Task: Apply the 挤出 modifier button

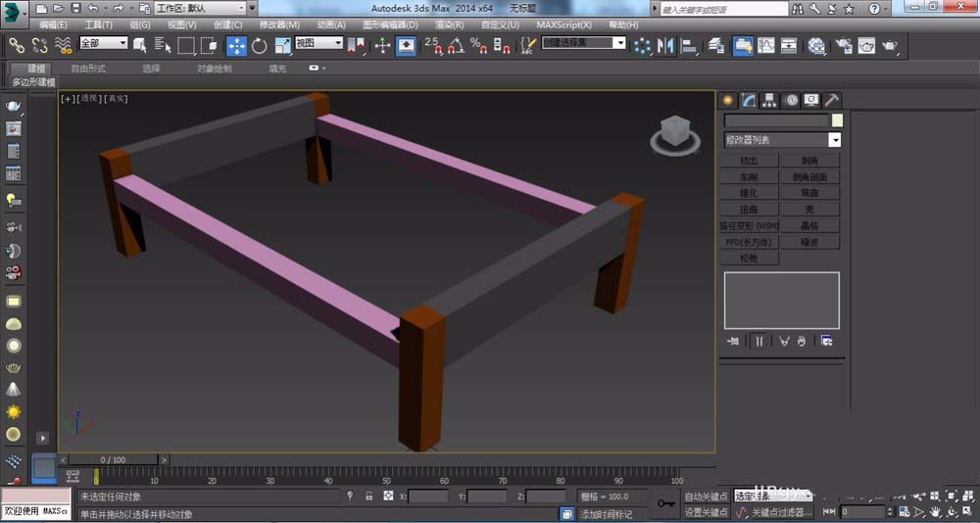Action: (x=749, y=161)
